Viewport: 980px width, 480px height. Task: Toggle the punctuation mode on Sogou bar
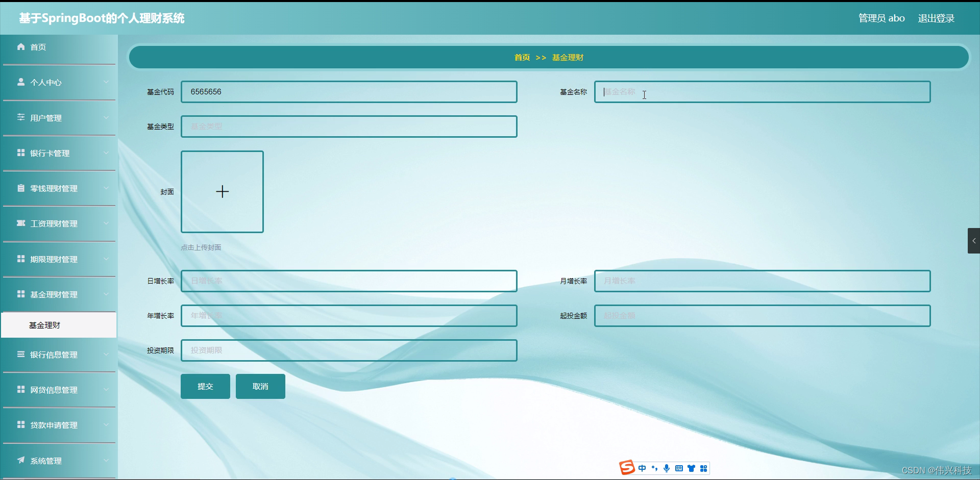(x=654, y=468)
